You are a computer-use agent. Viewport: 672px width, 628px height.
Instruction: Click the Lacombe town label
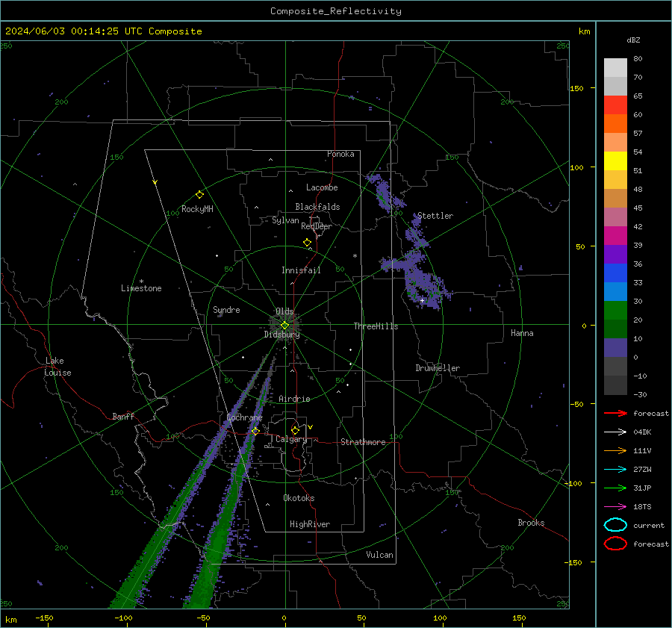322,187
